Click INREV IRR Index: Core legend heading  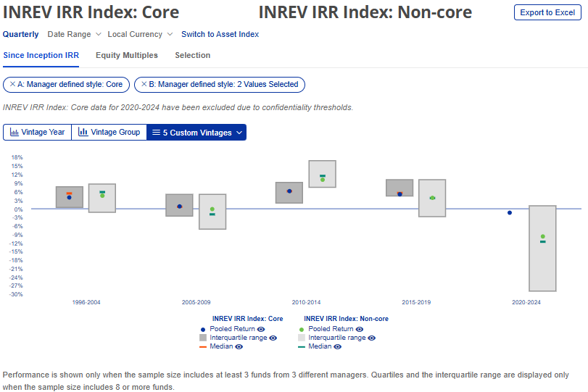[x=247, y=319]
